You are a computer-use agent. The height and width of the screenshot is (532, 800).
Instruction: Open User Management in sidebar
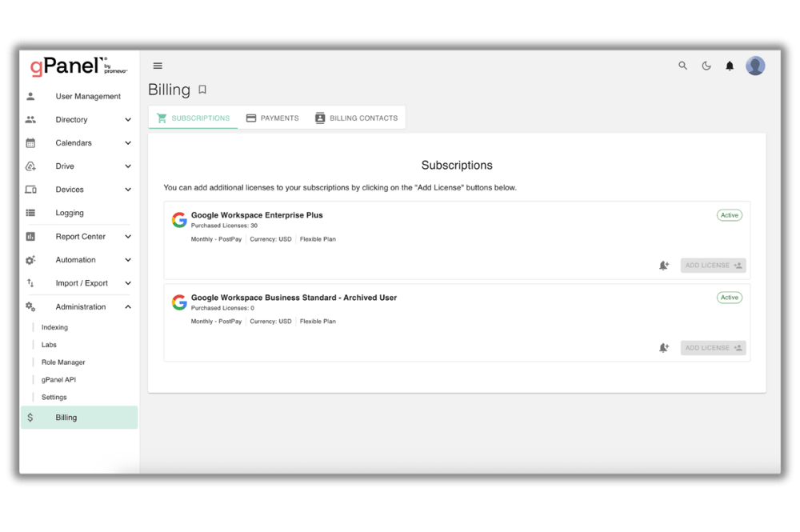[79, 96]
